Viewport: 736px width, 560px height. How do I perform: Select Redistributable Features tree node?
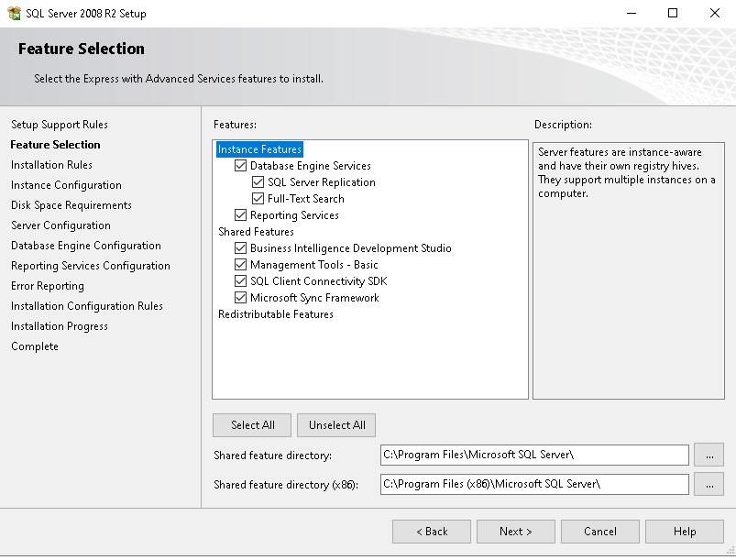pyautogui.click(x=276, y=314)
